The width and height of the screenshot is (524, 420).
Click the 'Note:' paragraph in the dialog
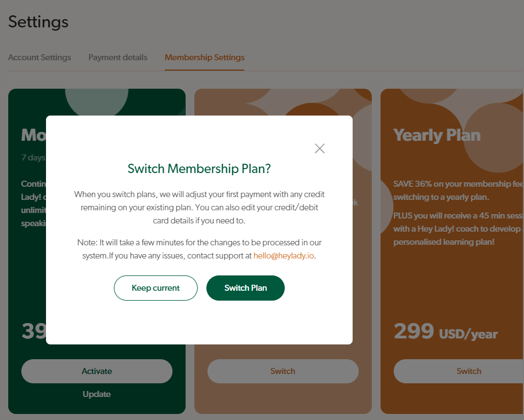(x=199, y=249)
